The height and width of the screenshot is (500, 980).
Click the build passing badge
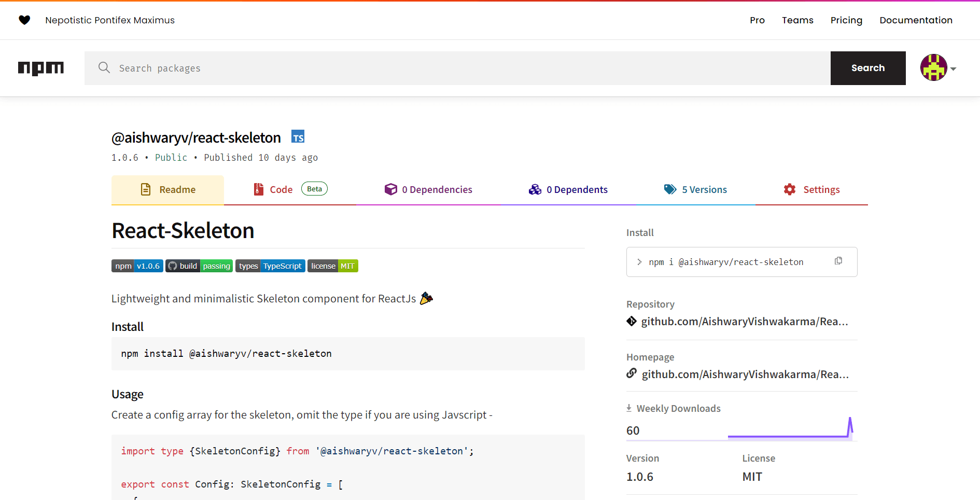click(199, 266)
